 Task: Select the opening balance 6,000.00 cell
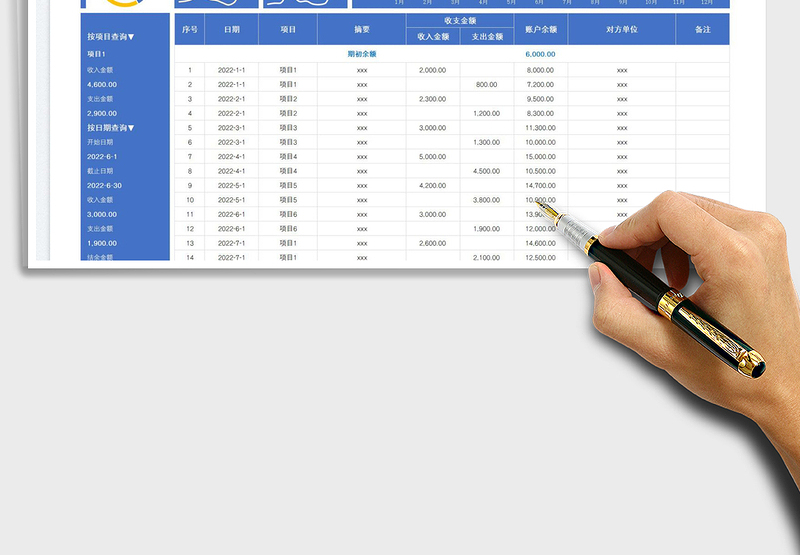540,54
